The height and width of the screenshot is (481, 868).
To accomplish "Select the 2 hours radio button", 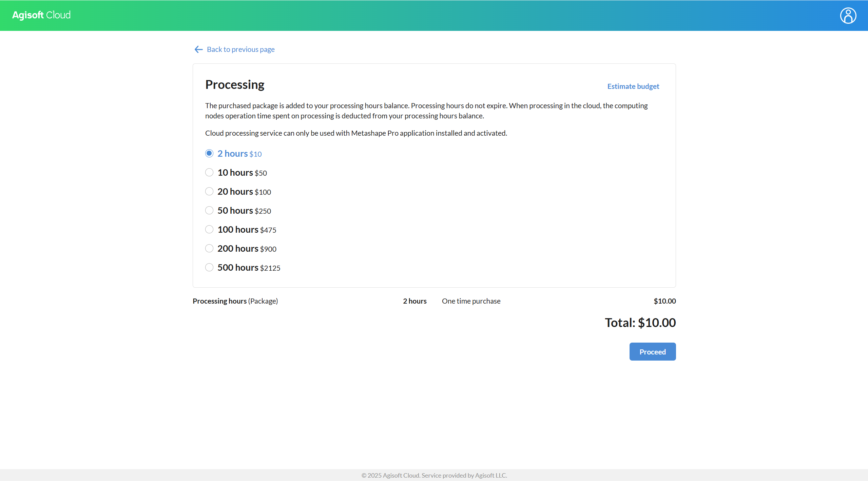I will click(209, 153).
